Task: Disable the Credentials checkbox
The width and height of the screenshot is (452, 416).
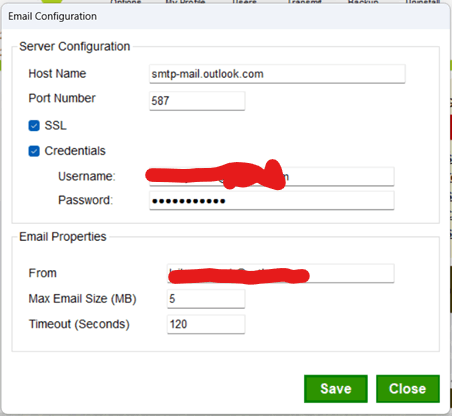Action: click(x=34, y=151)
